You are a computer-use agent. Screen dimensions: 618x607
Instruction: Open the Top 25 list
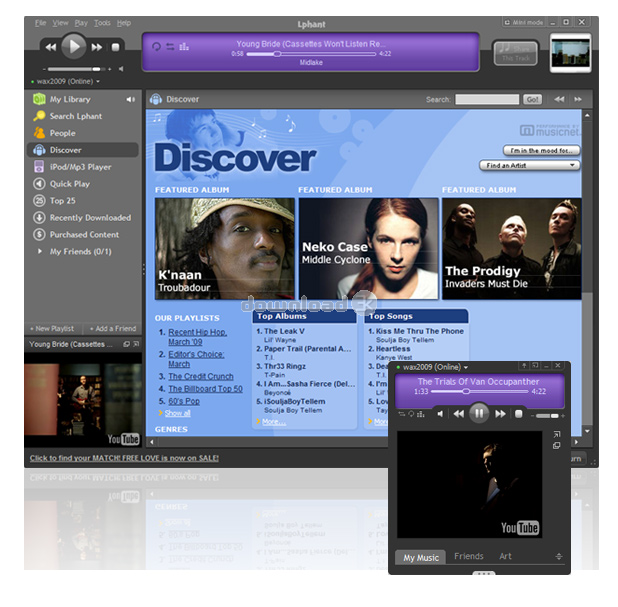[x=62, y=201]
